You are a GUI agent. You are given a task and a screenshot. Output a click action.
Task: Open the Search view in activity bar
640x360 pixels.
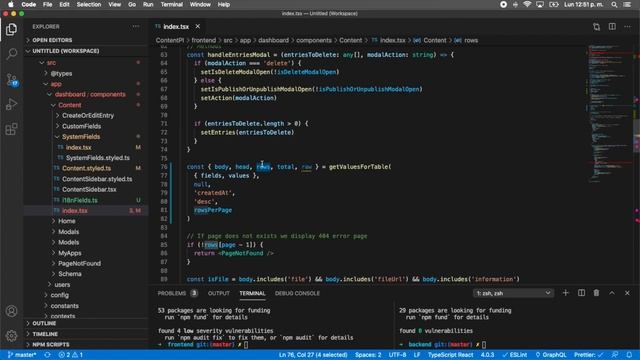coord(11,54)
